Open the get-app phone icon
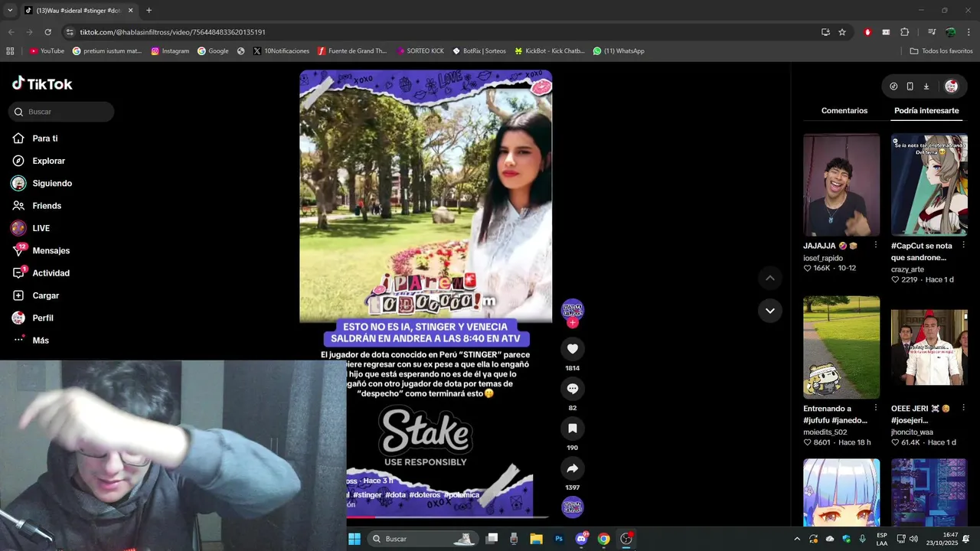The width and height of the screenshot is (980, 551). tap(910, 86)
